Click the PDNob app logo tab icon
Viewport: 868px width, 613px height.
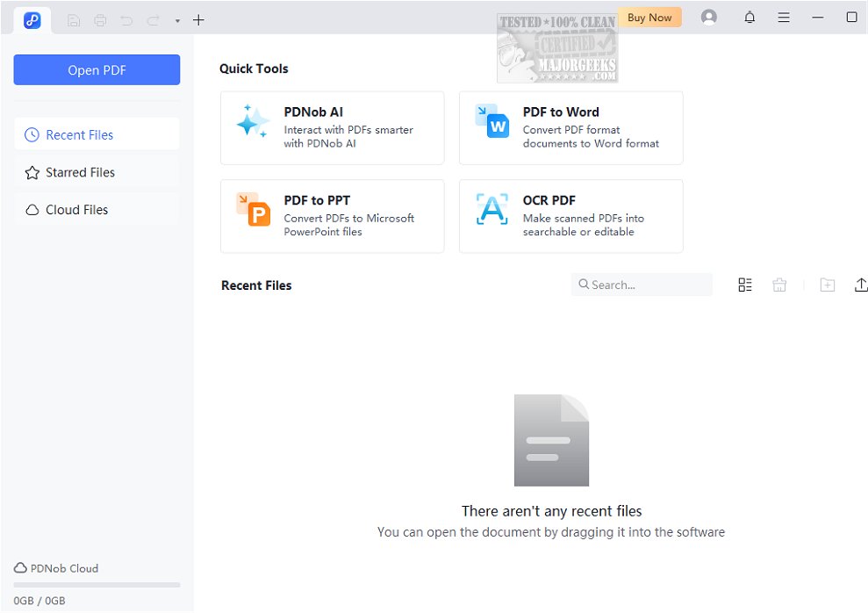click(32, 19)
